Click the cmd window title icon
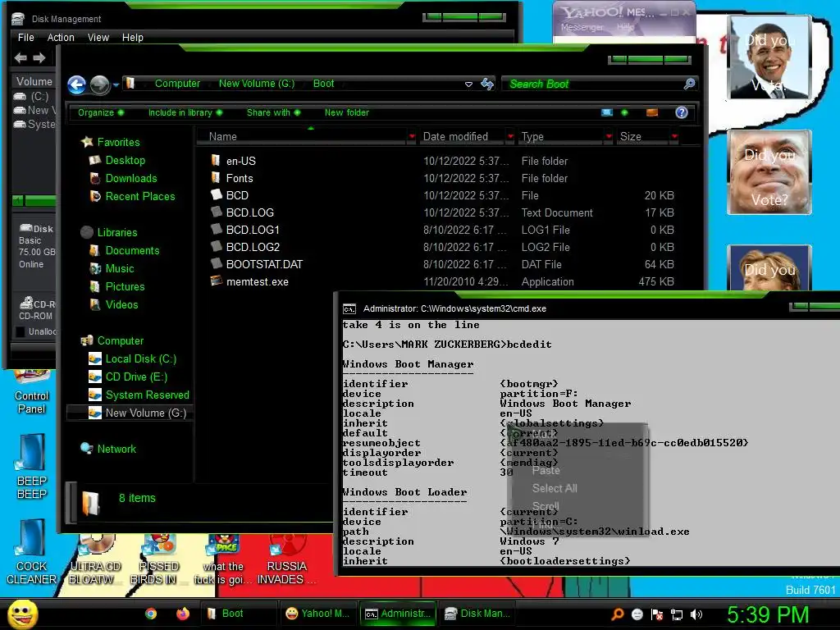840x630 pixels. pos(349,308)
